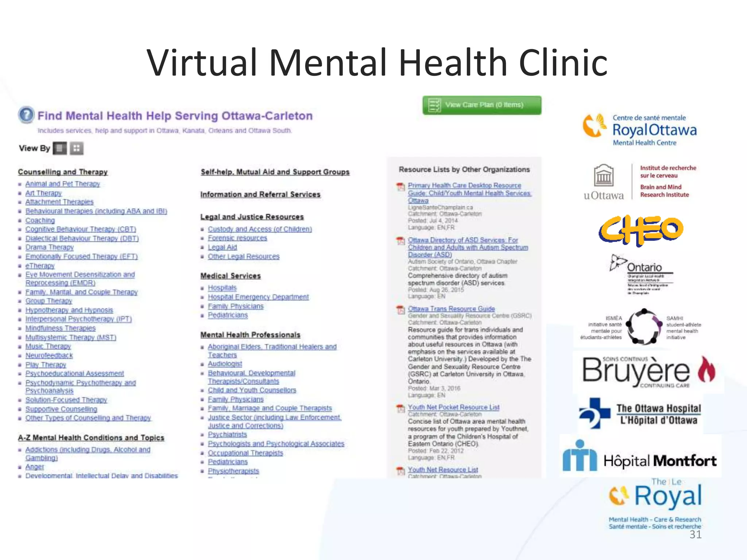747x560 pixels.
Task: Click the View Care Plan button
Action: pos(482,105)
